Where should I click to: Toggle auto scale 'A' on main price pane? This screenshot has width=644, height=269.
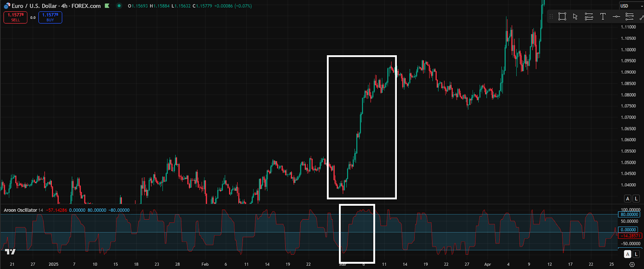coord(627,199)
